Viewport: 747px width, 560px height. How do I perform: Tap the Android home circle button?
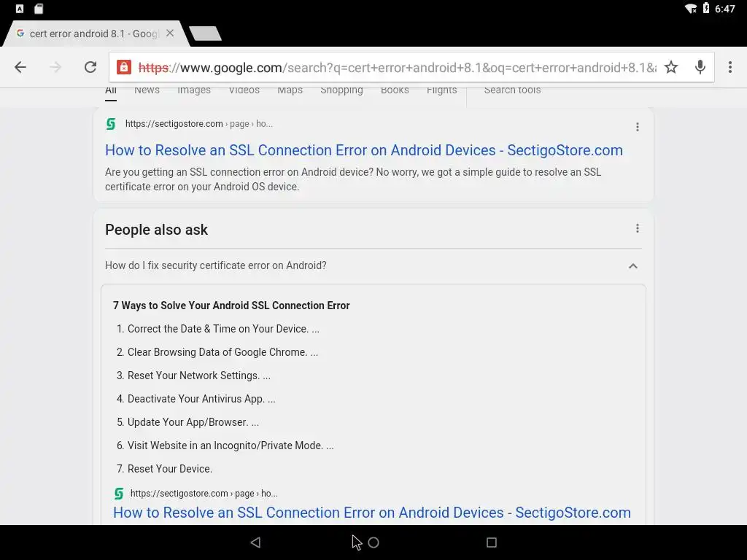pos(373,542)
